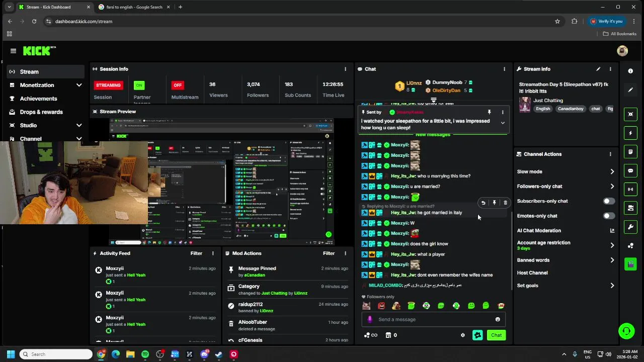Select Stream in left sidebar
The width and height of the screenshot is (644, 362).
pos(45,72)
